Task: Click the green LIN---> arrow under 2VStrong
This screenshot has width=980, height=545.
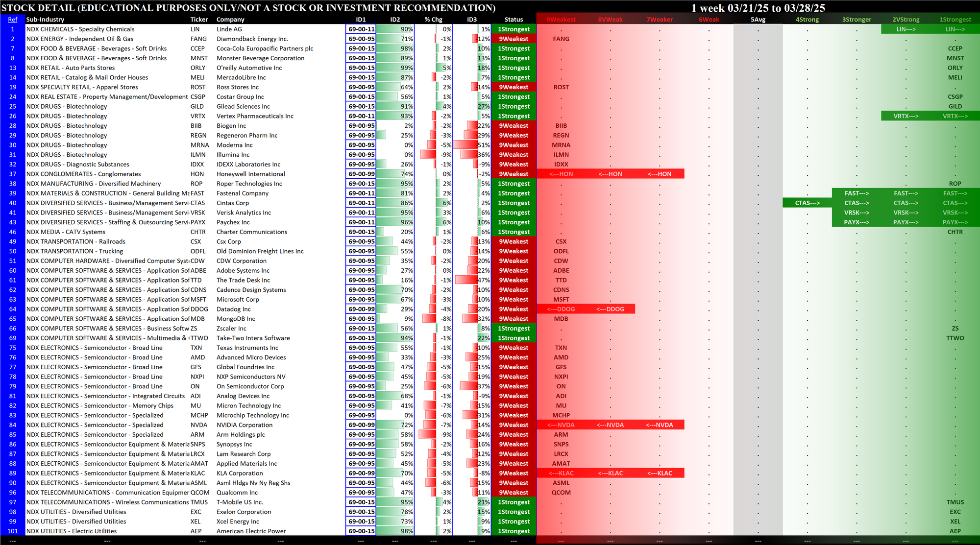Action: click(906, 29)
